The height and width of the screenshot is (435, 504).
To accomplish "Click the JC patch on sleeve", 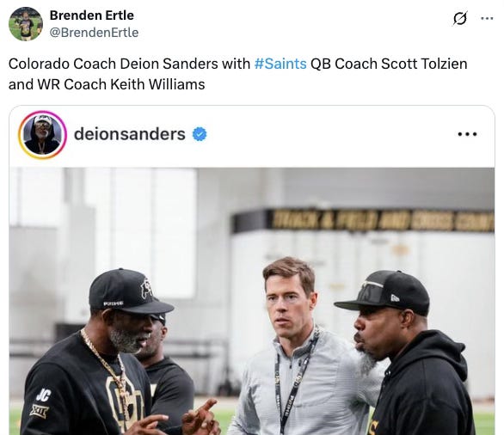I will [43, 395].
